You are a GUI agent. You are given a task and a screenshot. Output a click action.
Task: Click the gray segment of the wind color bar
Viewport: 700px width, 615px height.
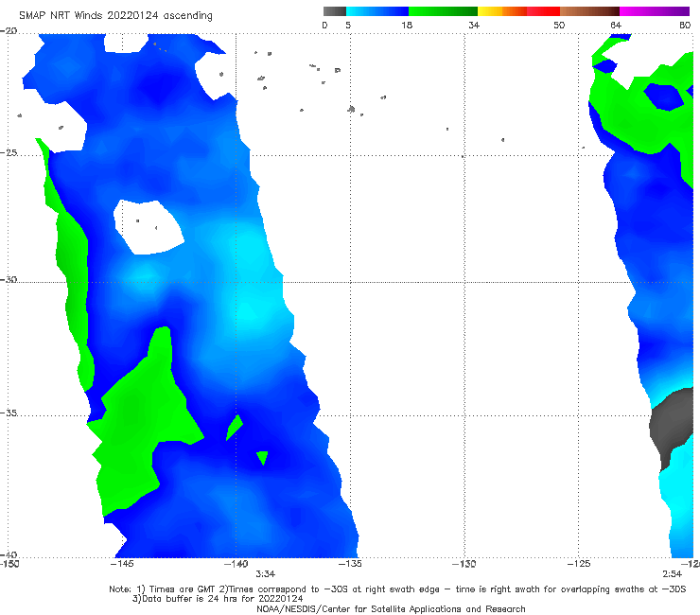pyautogui.click(x=335, y=11)
